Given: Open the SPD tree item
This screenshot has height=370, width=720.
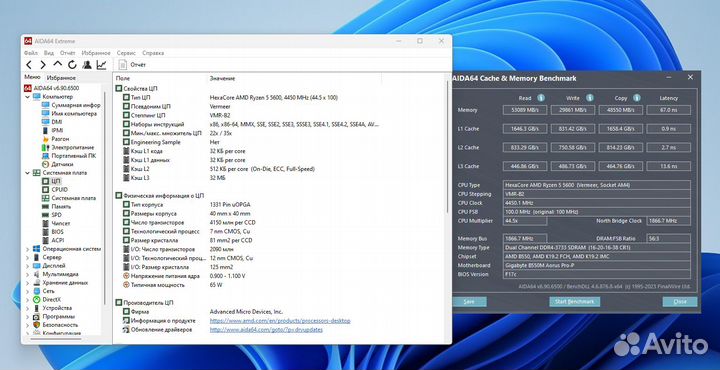Looking at the screenshot, I should (52, 214).
